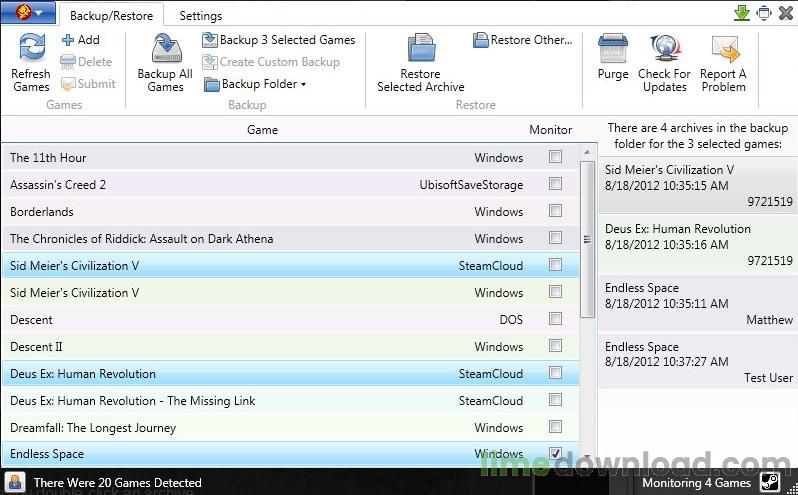The height and width of the screenshot is (495, 798).
Task: Click the Report A Problem envelope icon
Action: 725,49
